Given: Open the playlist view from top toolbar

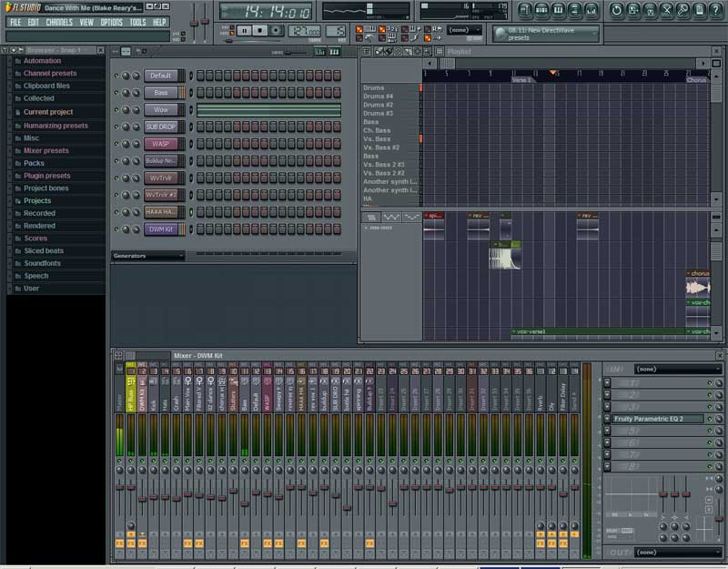Looking at the screenshot, I should (x=525, y=10).
